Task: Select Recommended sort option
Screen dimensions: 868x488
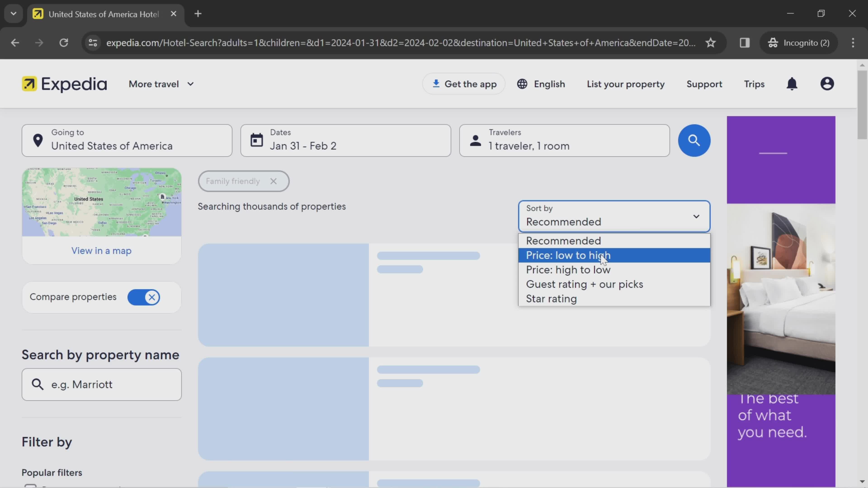Action: click(x=614, y=241)
